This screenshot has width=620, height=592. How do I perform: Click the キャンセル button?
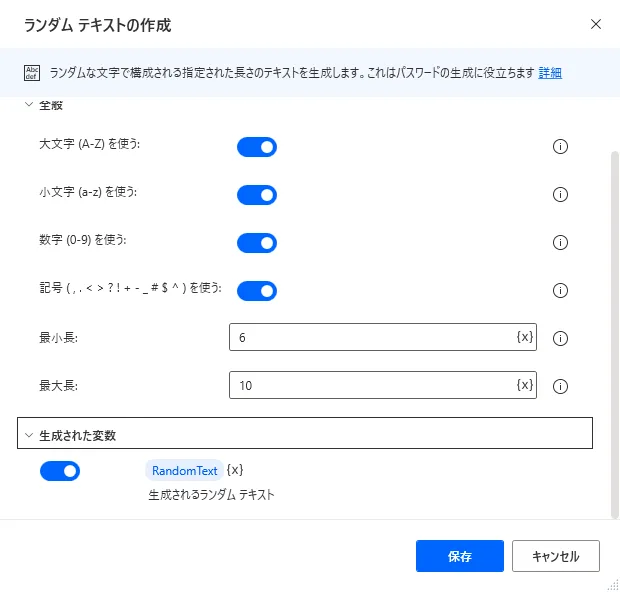tap(555, 556)
